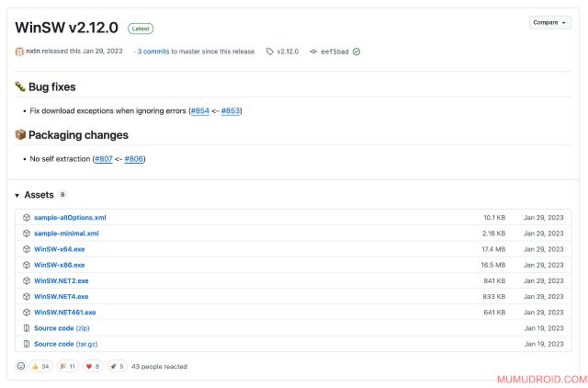Open the v2.12.0 tag link
The height and width of the screenshot is (388, 588).
pos(288,51)
